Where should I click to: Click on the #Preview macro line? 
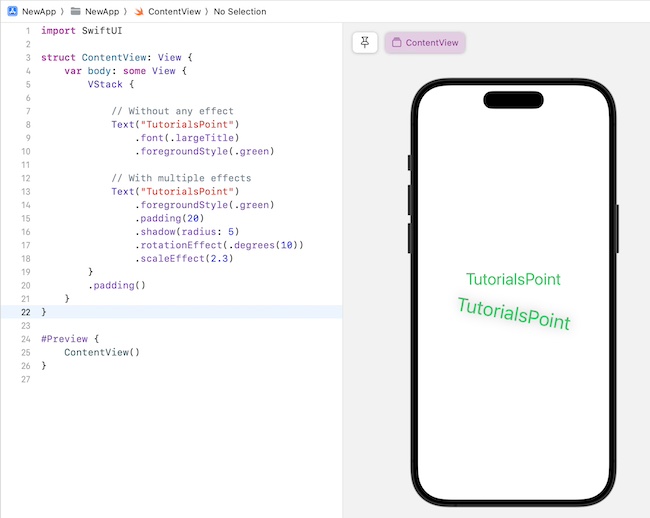tap(68, 339)
